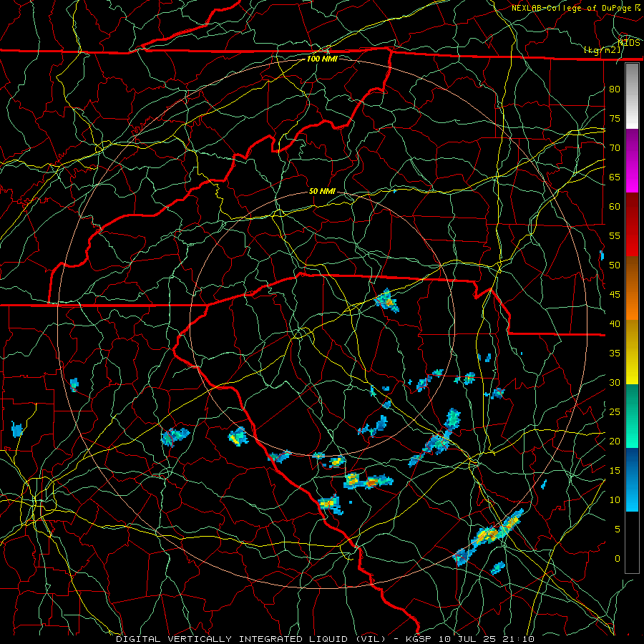
Task: Click the green band of the color scale
Action: click(632, 416)
